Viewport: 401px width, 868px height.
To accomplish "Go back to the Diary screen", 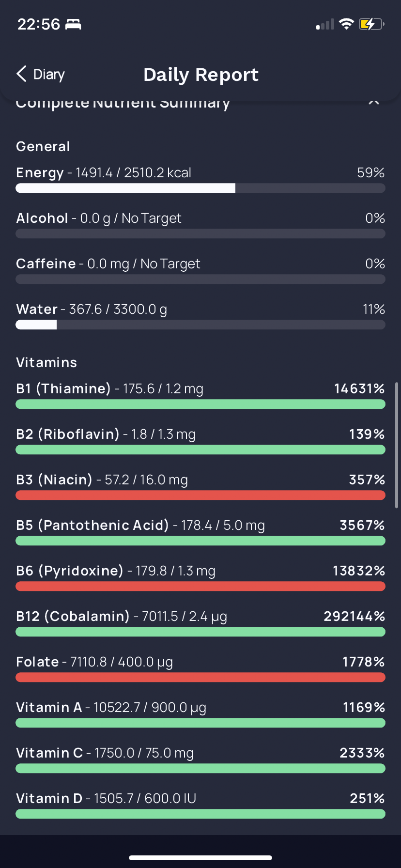I will pyautogui.click(x=41, y=74).
